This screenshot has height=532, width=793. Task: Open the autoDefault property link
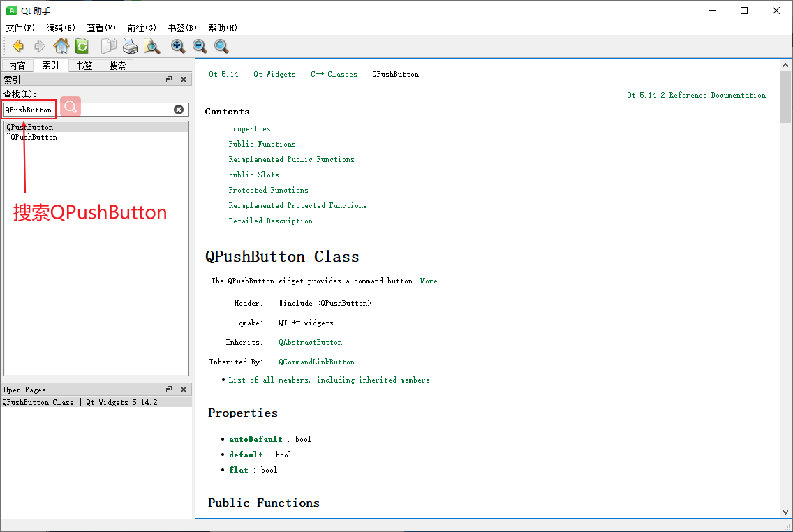256,439
